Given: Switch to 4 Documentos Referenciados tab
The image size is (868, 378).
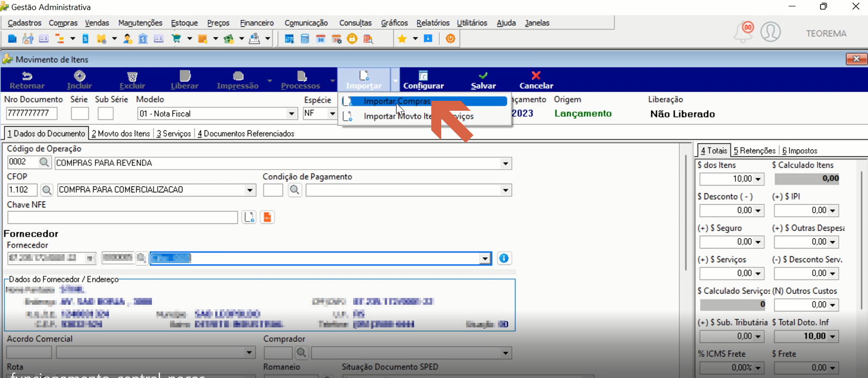Looking at the screenshot, I should (x=246, y=133).
